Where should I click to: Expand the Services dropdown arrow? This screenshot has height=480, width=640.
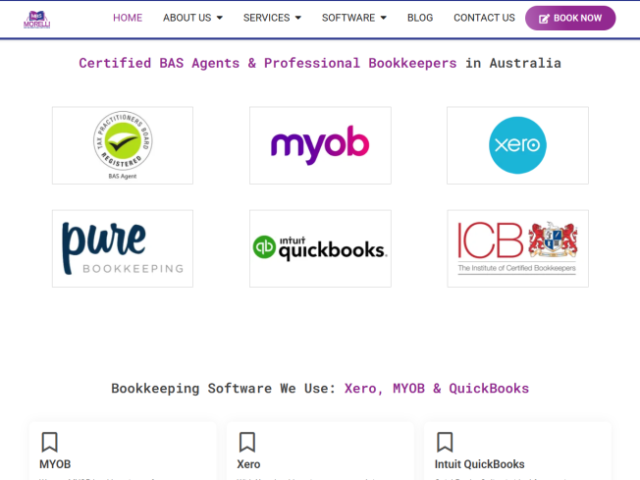(x=298, y=18)
